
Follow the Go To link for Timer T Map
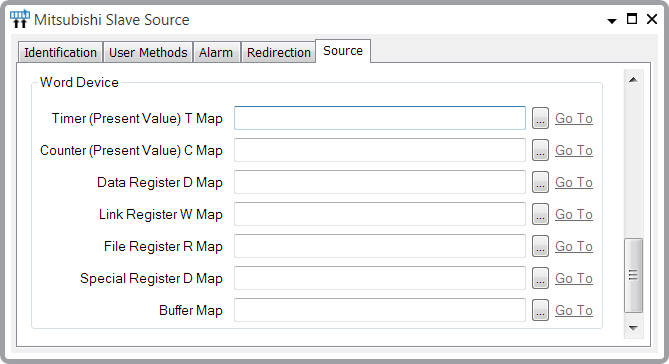point(573,118)
